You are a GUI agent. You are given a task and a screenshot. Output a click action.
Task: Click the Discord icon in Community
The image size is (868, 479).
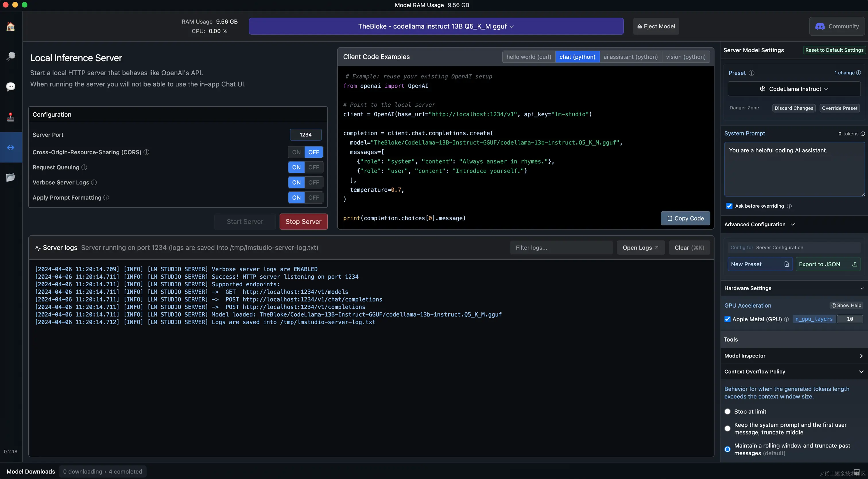820,26
